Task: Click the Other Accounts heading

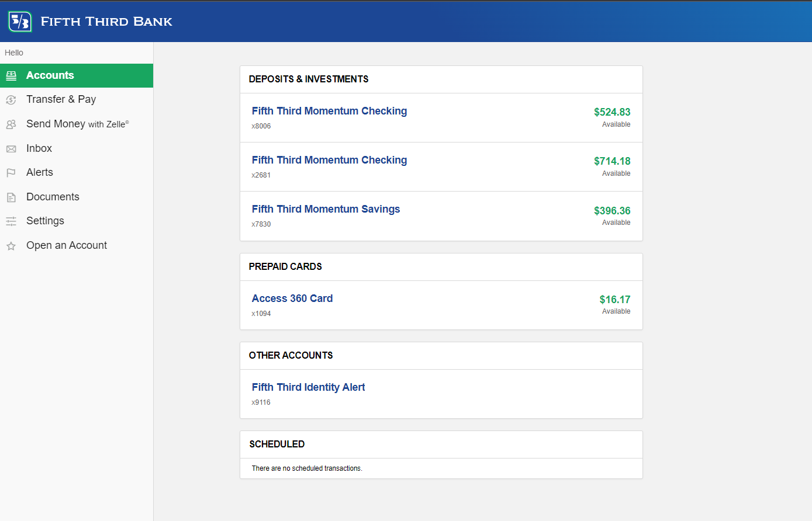Action: coord(291,356)
